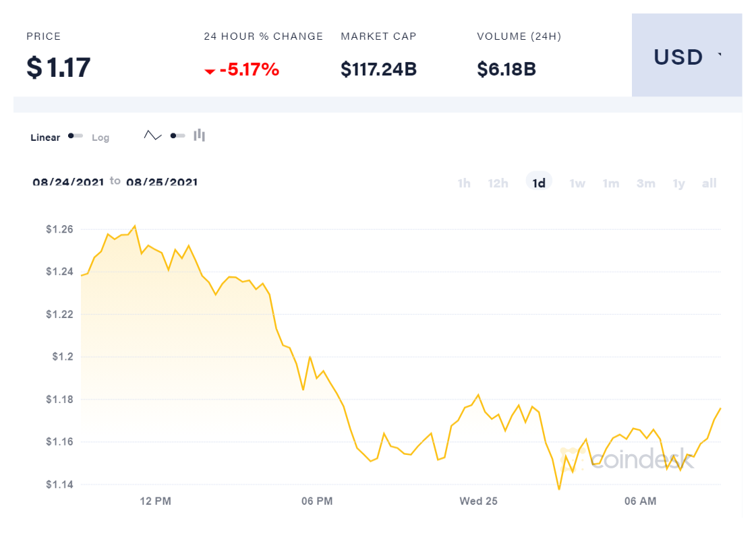Click the start date 08/24/2021
Screen dimensions: 756x558
tap(68, 183)
